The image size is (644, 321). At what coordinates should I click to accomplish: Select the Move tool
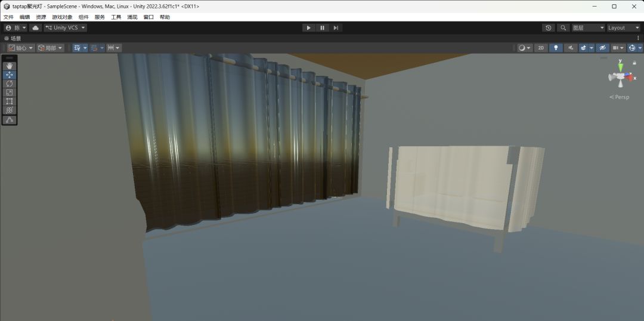point(10,75)
